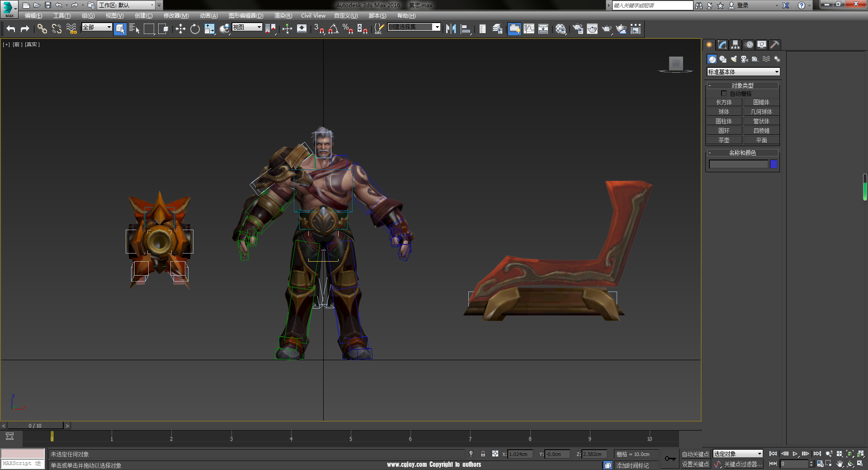Open the 工作区: 默认 workspace dropdown
This screenshot has width=868, height=470.
click(x=126, y=5)
